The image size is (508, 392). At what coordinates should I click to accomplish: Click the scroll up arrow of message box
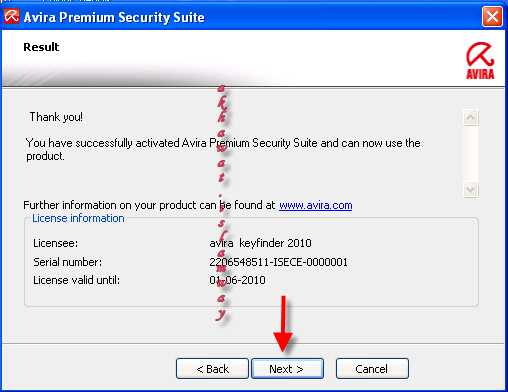coord(471,117)
